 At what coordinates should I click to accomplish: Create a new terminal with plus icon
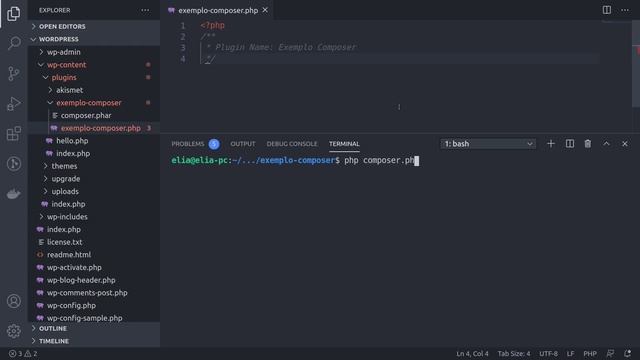click(x=551, y=144)
